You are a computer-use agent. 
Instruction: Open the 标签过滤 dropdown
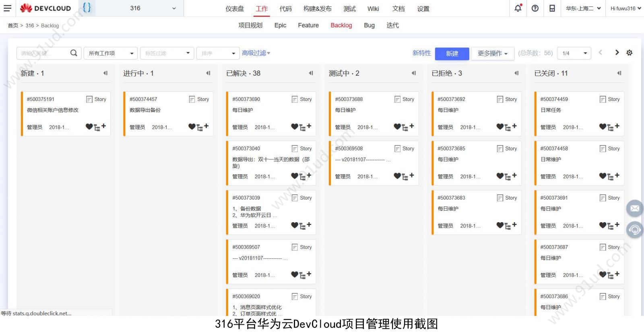click(167, 53)
